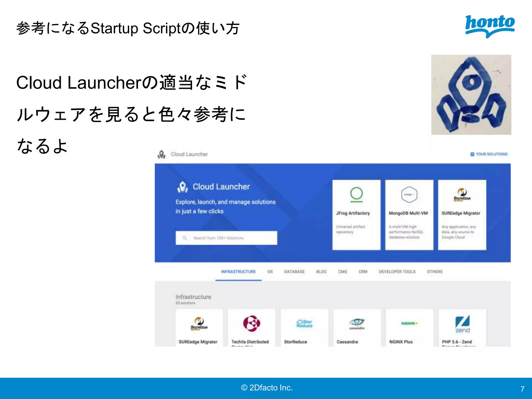Viewport: 532px width, 399px height.
Task: Open the featured SUREedge Migrator card
Action: point(462,215)
